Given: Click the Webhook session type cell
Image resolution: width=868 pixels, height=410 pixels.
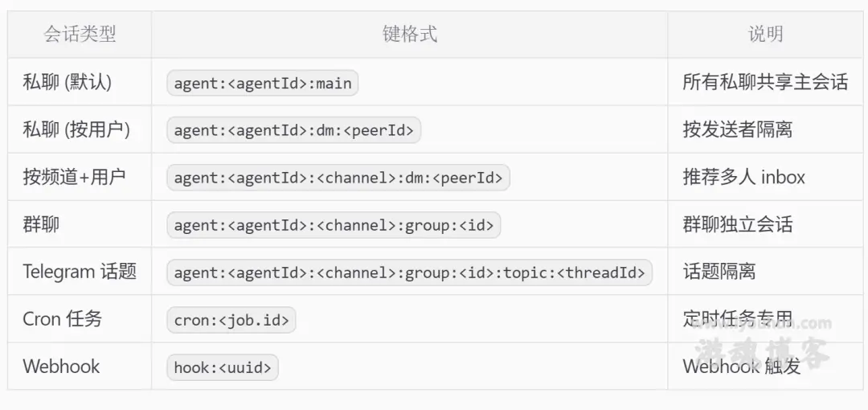Looking at the screenshot, I should 61,367.
